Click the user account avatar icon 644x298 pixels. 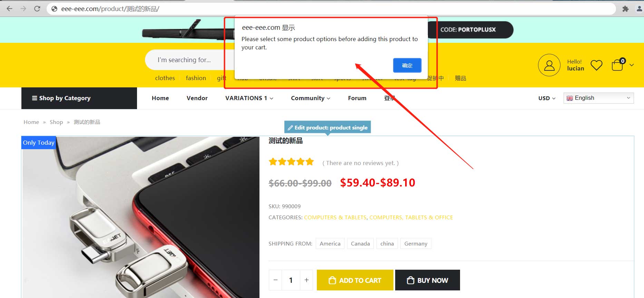click(x=549, y=65)
